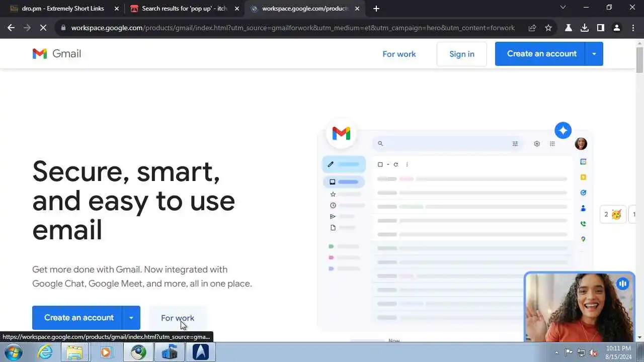Click the volume speaker icon in system tray
The width and height of the screenshot is (644, 362).
(593, 352)
